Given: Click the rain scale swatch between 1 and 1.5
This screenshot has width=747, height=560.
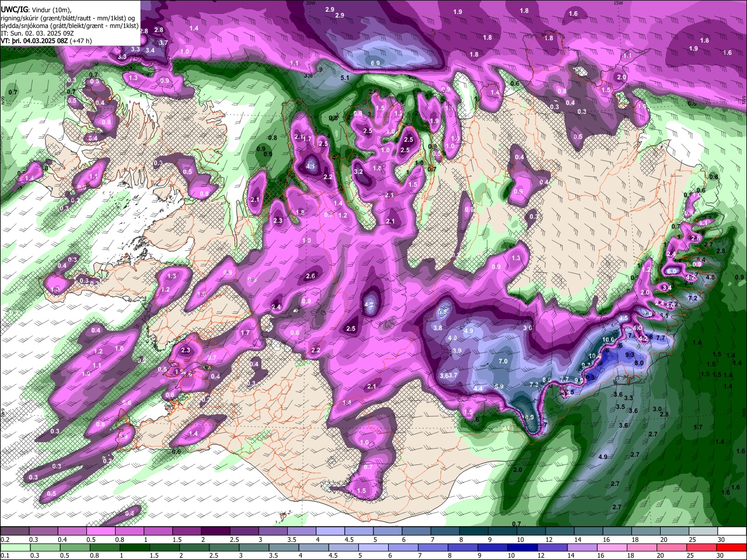Looking at the screenshot, I should (x=135, y=547).
